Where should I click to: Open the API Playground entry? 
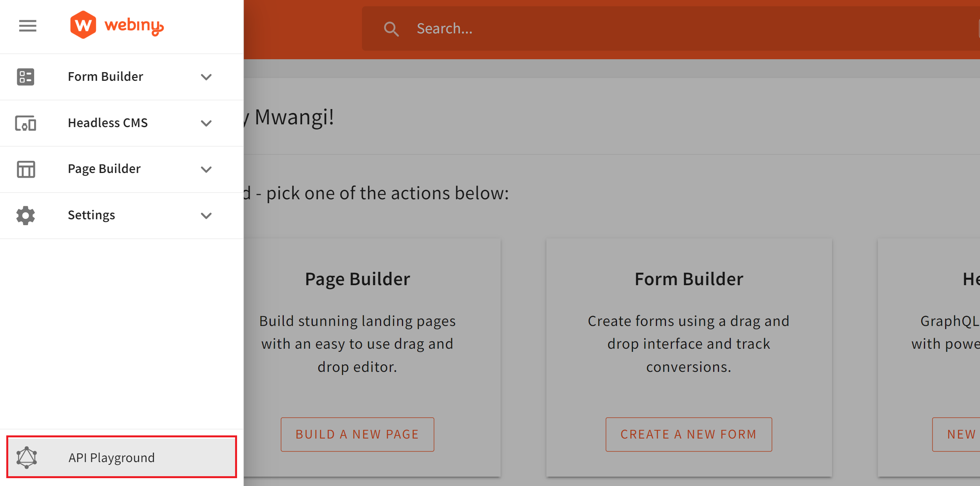tap(122, 457)
